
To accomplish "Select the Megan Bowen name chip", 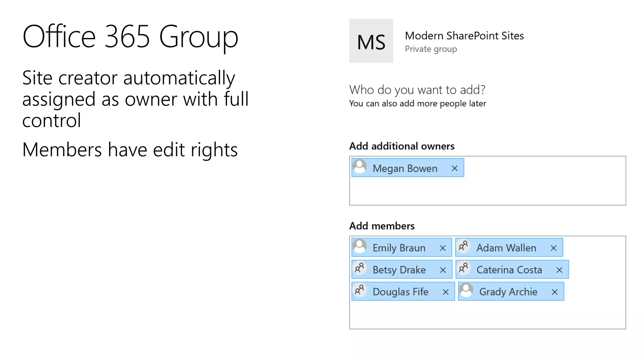I will [x=405, y=169].
